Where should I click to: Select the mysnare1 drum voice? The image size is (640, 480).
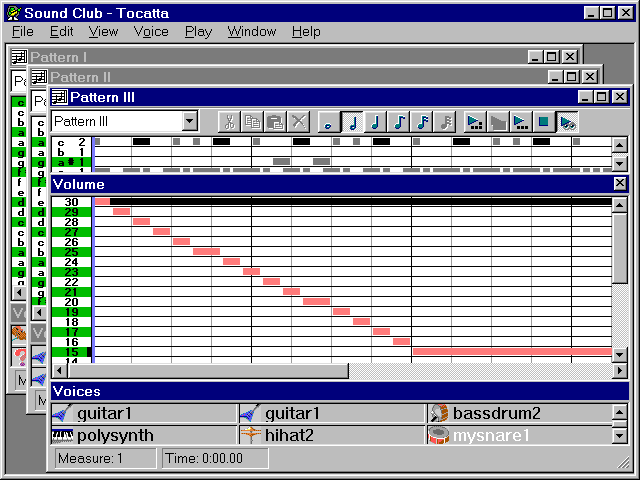(520, 435)
